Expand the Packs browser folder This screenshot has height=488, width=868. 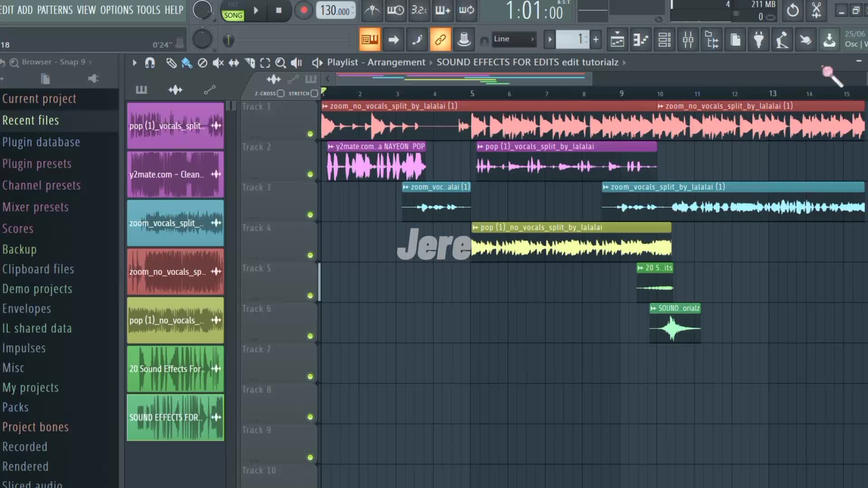[x=15, y=407]
